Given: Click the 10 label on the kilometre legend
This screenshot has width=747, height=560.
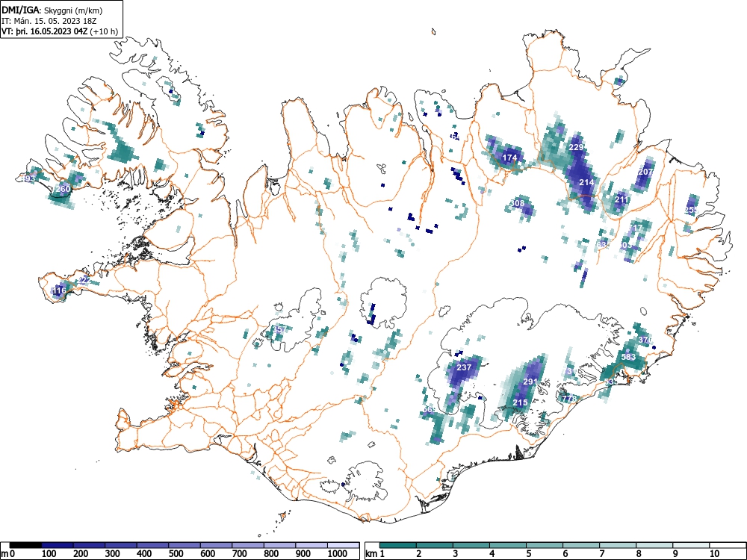Looking at the screenshot, I should point(714,554).
